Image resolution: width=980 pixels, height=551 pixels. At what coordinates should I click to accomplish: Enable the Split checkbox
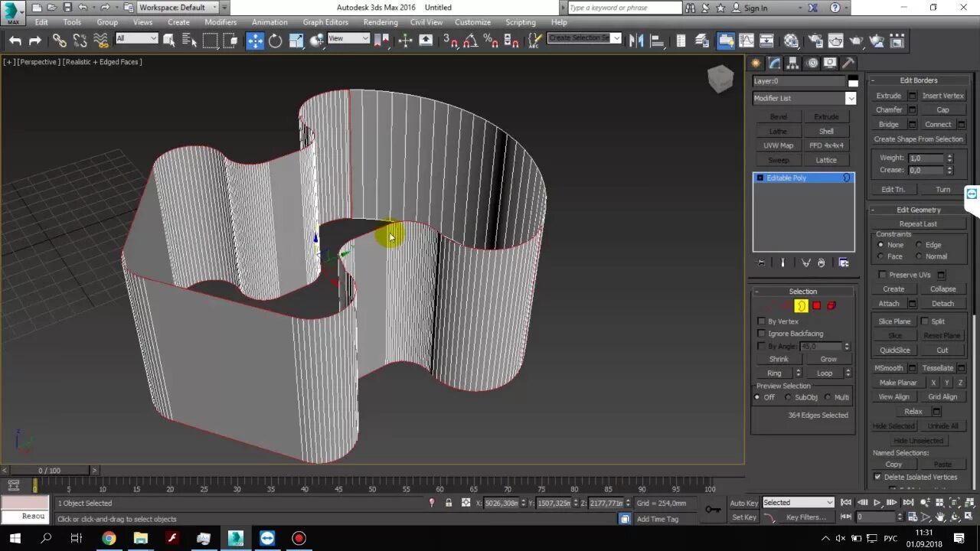pyautogui.click(x=925, y=321)
